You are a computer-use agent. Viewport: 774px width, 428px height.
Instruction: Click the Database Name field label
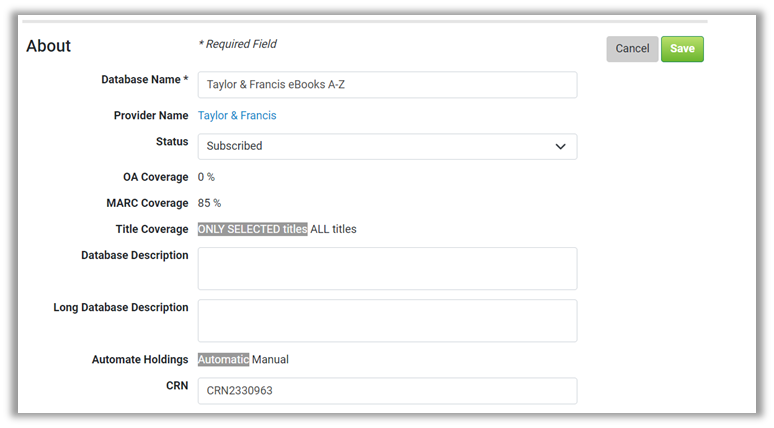click(x=144, y=80)
